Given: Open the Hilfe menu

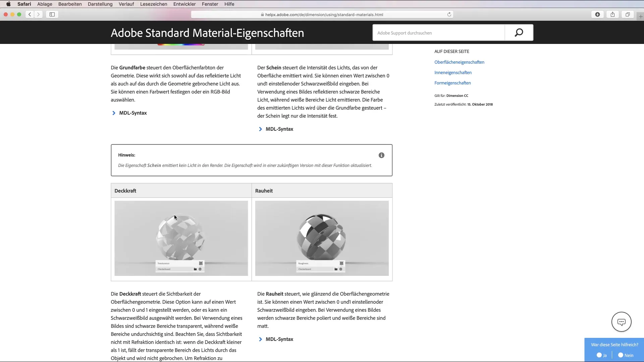Looking at the screenshot, I should point(229,4).
